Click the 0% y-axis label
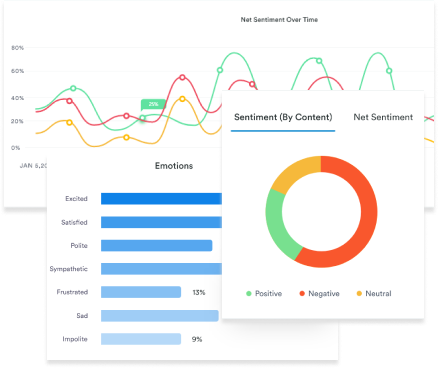Image resolution: width=438 pixels, height=368 pixels. (x=15, y=148)
